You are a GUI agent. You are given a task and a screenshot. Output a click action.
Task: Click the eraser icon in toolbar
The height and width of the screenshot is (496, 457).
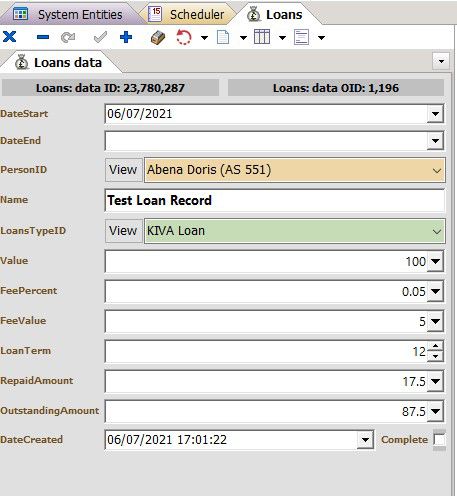(158, 37)
